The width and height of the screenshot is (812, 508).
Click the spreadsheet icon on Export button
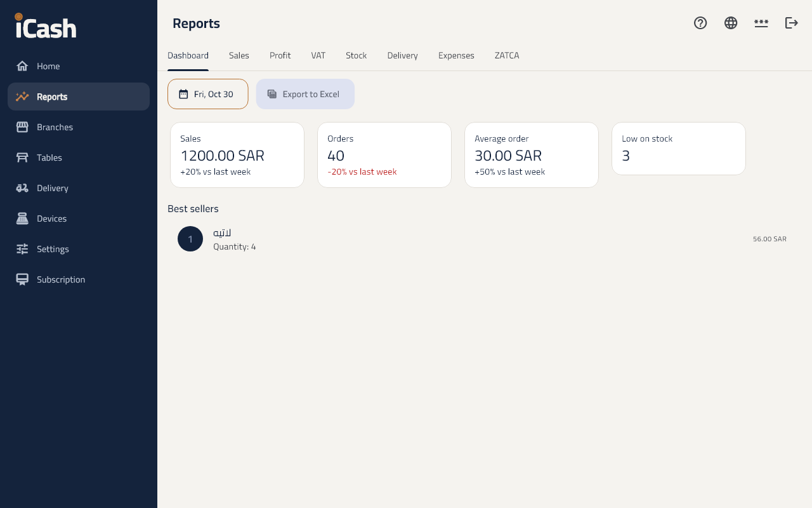coord(272,94)
